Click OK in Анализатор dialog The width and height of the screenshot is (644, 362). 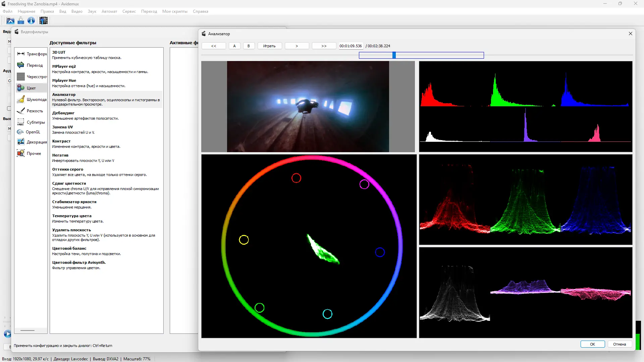[x=592, y=344]
